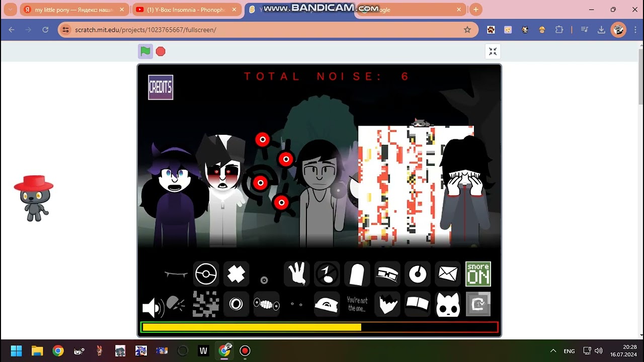Open the browser extensions puzzle menu
The width and height of the screenshot is (644, 362).
[x=559, y=30]
